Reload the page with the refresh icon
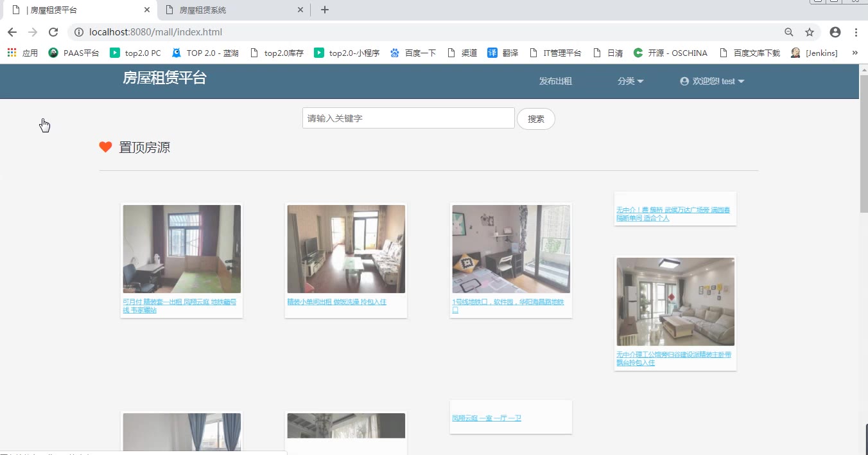The width and height of the screenshot is (868, 455). tap(53, 32)
